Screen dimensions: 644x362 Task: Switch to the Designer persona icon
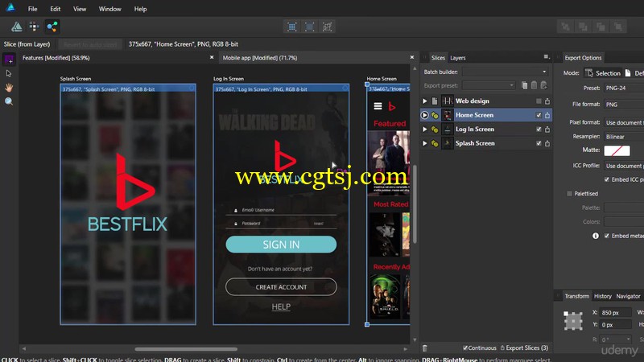tap(17, 27)
